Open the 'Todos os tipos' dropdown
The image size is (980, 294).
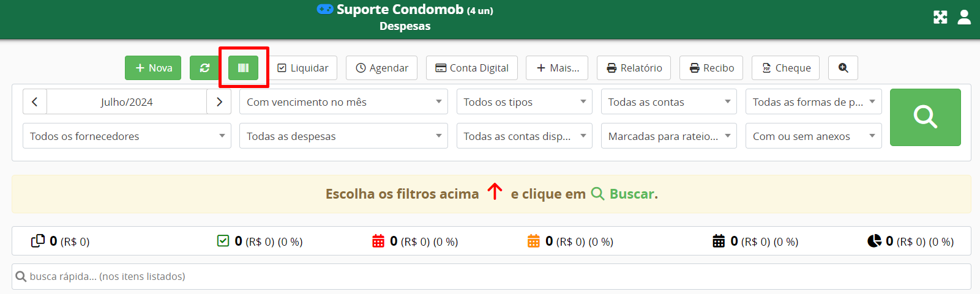tap(525, 102)
